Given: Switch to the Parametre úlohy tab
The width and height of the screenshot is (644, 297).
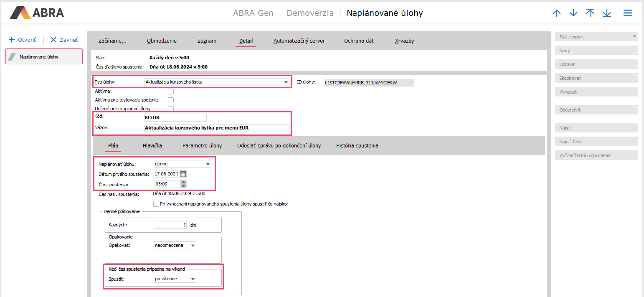Looking at the screenshot, I should (202, 146).
